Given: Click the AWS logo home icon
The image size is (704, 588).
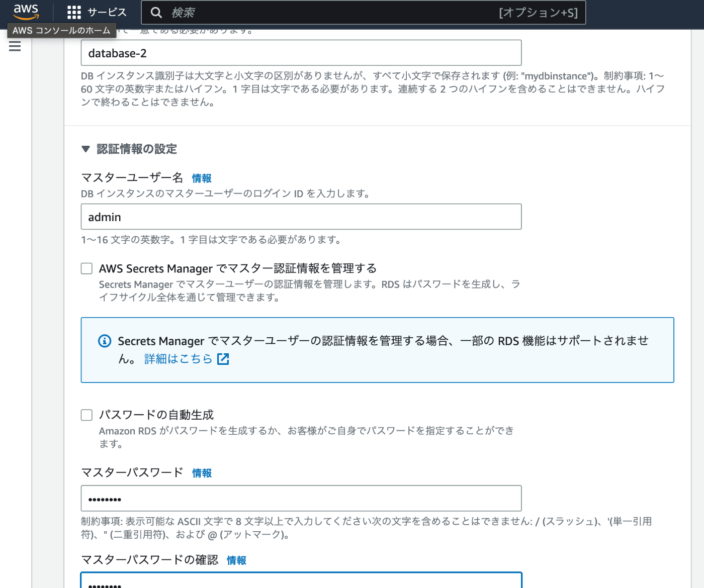Looking at the screenshot, I should pyautogui.click(x=26, y=12).
